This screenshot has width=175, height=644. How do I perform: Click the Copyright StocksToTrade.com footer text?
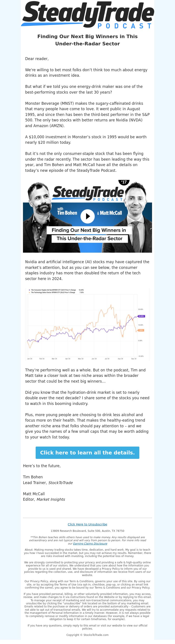[87, 635]
